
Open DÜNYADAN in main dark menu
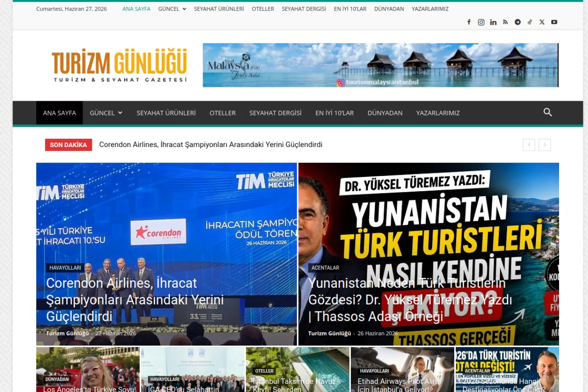click(385, 113)
